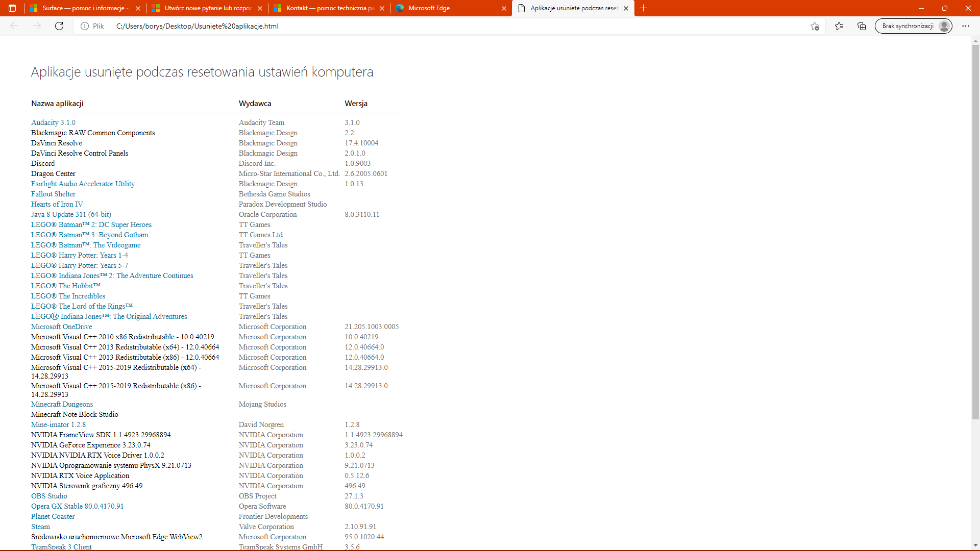Image resolution: width=980 pixels, height=551 pixels.
Task: Open the OBS Studio link
Action: (x=49, y=496)
